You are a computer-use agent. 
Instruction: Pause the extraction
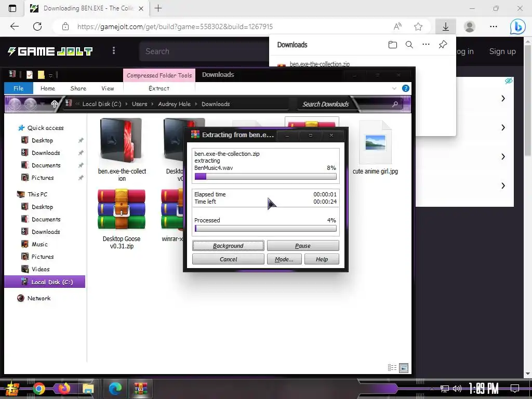coord(303,246)
